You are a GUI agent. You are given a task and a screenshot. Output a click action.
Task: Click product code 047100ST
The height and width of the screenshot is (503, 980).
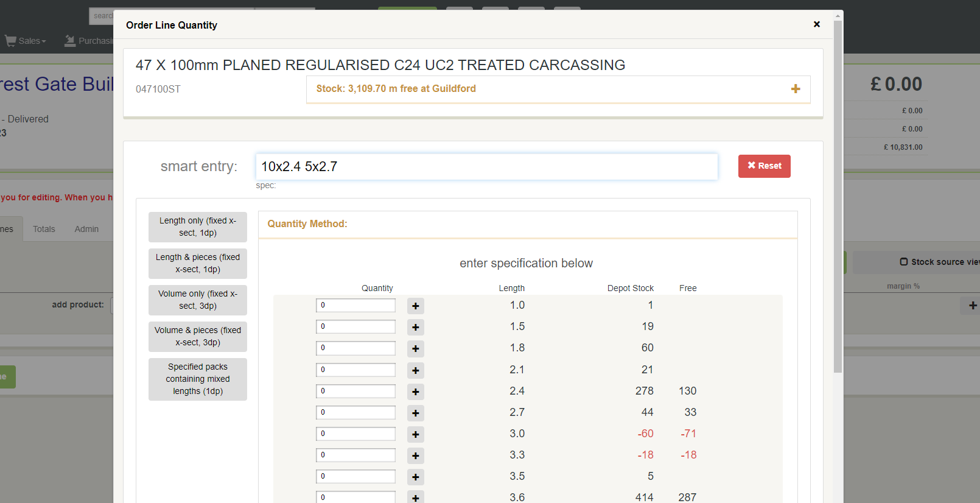pyautogui.click(x=158, y=90)
